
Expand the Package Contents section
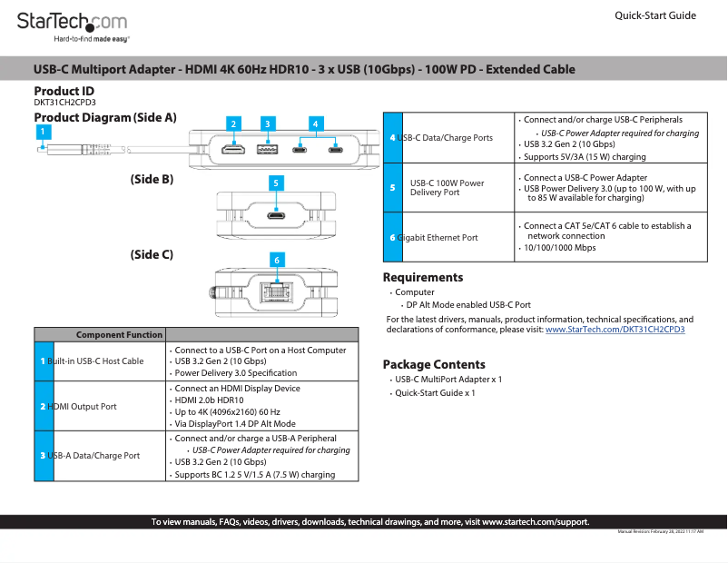click(434, 363)
